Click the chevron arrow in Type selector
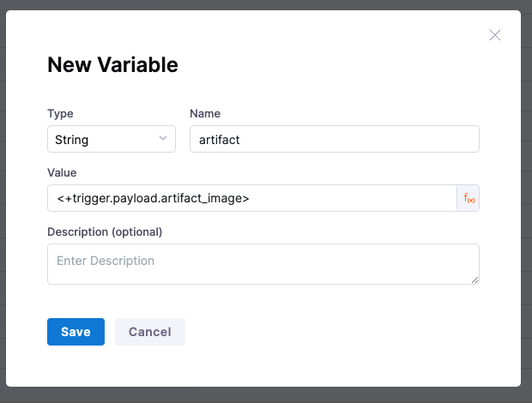The height and width of the screenshot is (403, 532). (163, 139)
